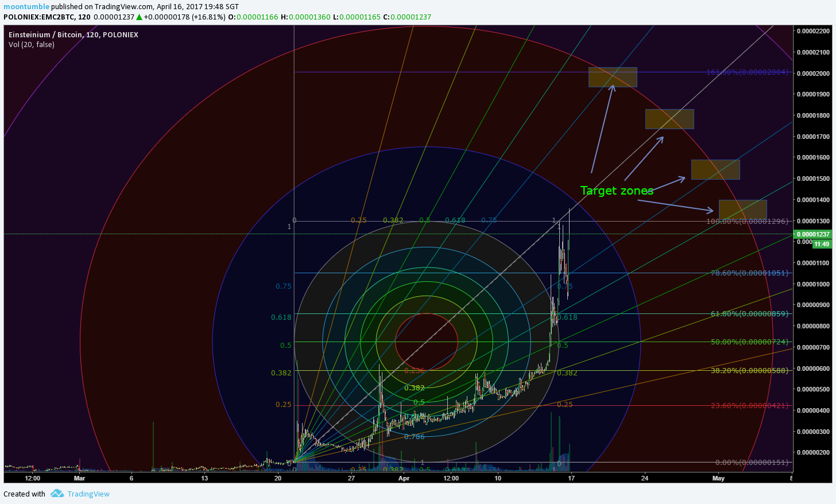This screenshot has width=836, height=504.
Task: Click the 0.00000400 price axis label
Action: click(x=814, y=410)
